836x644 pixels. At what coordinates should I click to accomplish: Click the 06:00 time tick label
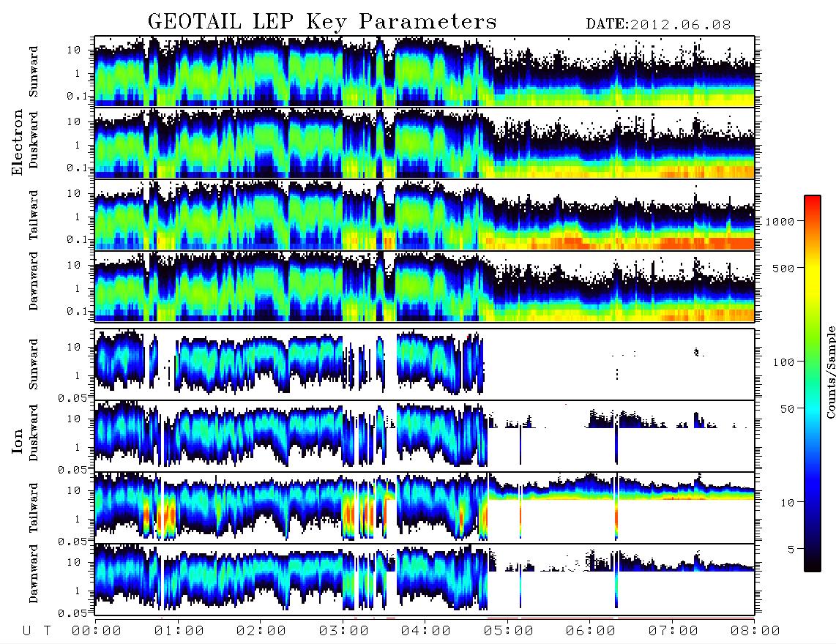pos(590,631)
